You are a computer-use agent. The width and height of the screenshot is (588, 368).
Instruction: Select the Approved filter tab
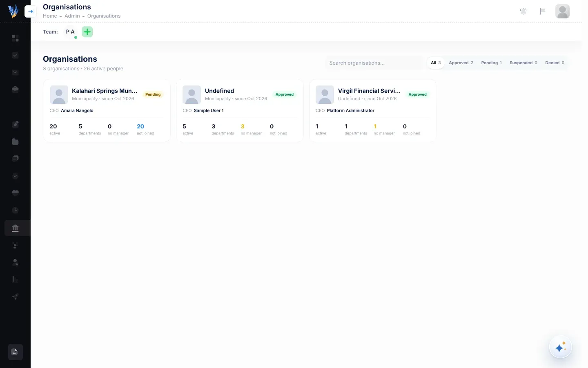(x=461, y=63)
